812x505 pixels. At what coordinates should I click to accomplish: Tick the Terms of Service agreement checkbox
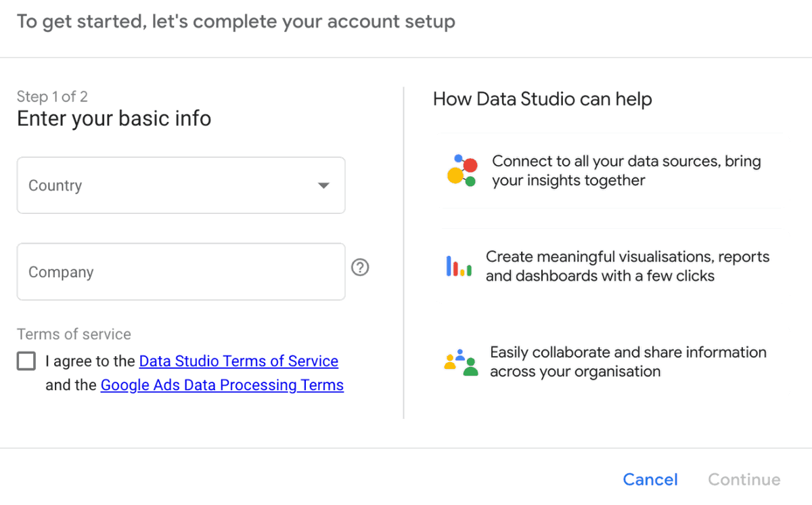pos(26,361)
